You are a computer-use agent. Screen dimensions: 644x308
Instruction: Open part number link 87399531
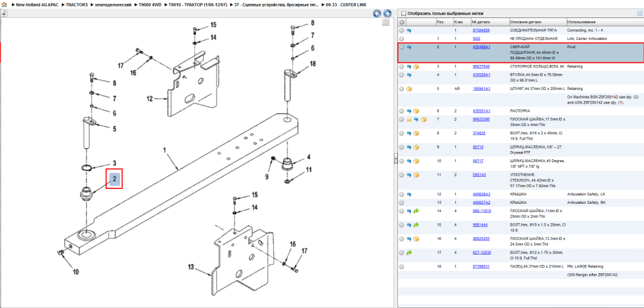point(481,267)
